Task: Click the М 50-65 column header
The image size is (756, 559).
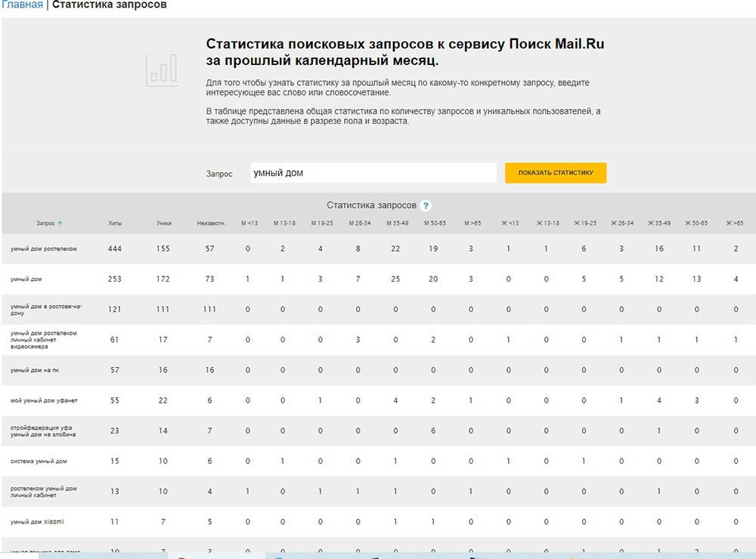Action: 435,223
